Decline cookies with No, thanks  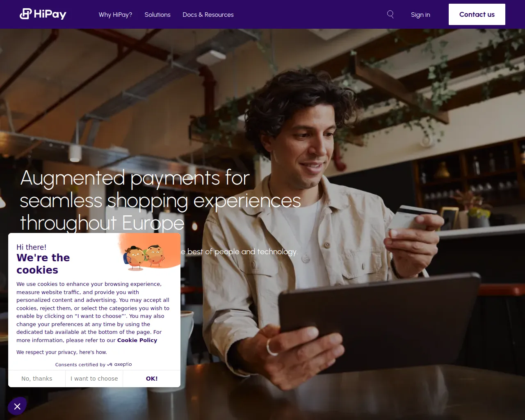pos(37,379)
